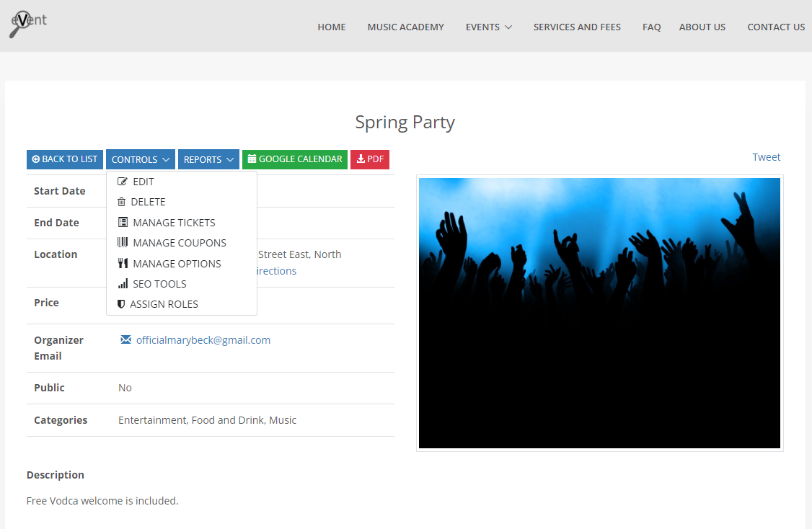The width and height of the screenshot is (812, 529).
Task: Click the calendar icon on Google Calendar button
Action: pyautogui.click(x=252, y=159)
